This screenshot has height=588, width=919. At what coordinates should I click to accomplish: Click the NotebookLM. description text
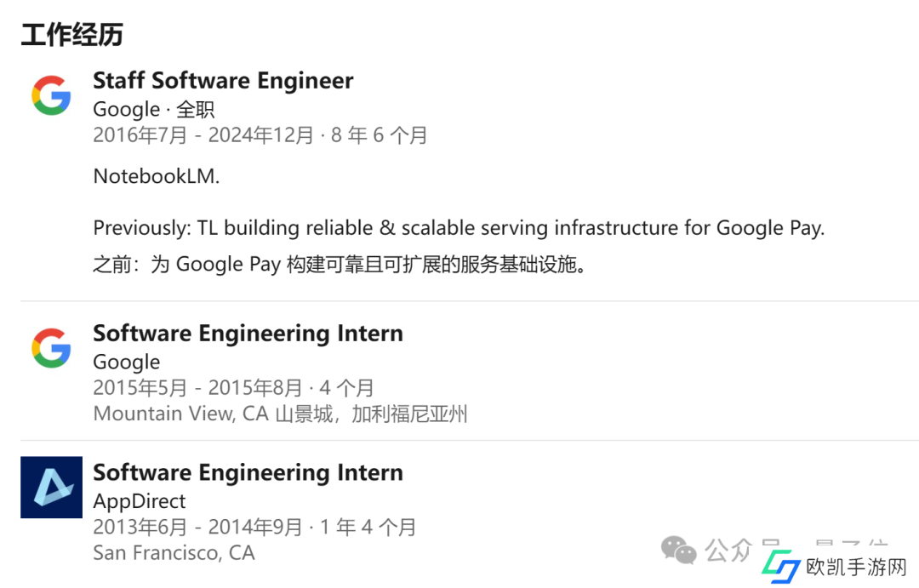click(157, 177)
